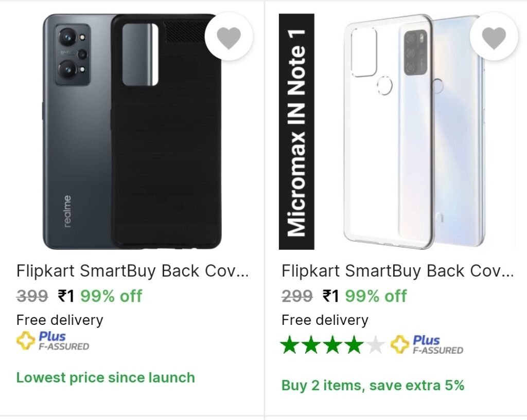Open first Flipkart SmartBuy Back Cover title

[x=132, y=271]
